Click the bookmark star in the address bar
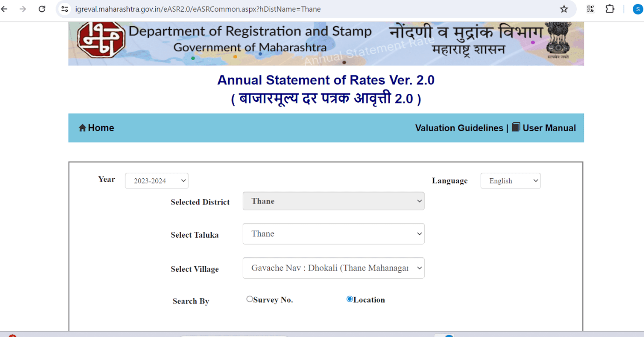Image resolution: width=644 pixels, height=337 pixels. pyautogui.click(x=564, y=9)
